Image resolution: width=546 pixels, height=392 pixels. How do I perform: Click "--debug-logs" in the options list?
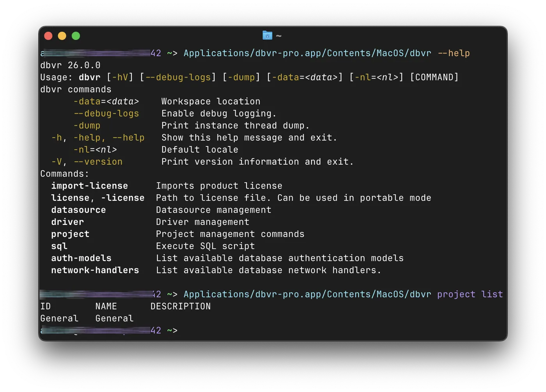tap(106, 114)
